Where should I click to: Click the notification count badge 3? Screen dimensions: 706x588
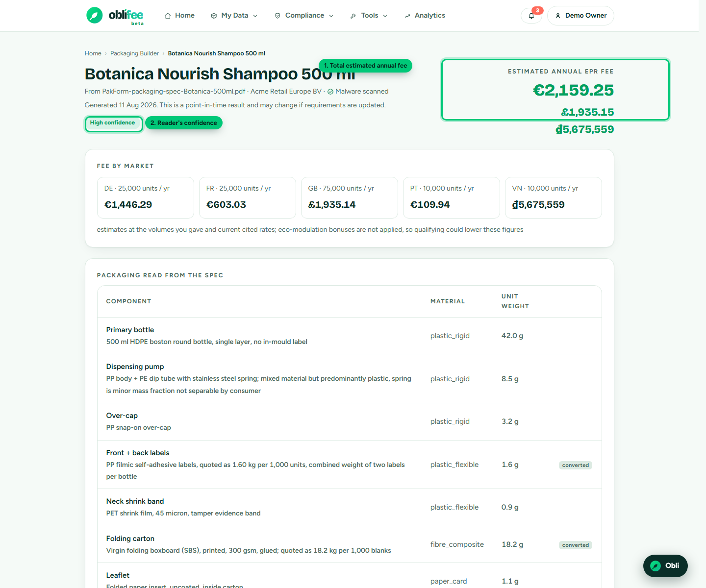pyautogui.click(x=537, y=10)
